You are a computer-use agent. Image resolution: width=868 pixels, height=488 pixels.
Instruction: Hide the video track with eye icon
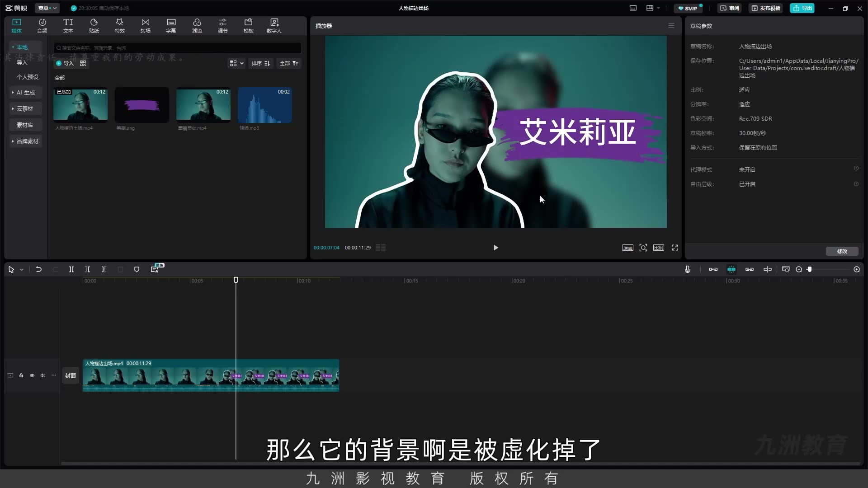(32, 375)
